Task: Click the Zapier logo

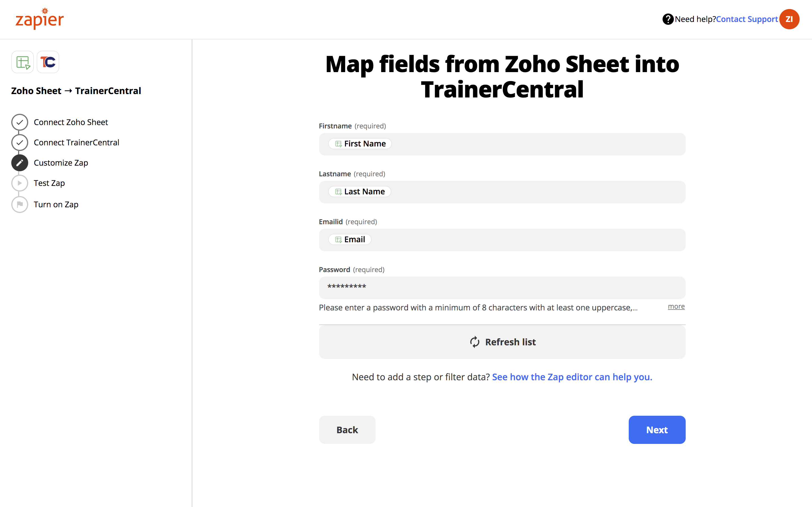Action: (39, 19)
